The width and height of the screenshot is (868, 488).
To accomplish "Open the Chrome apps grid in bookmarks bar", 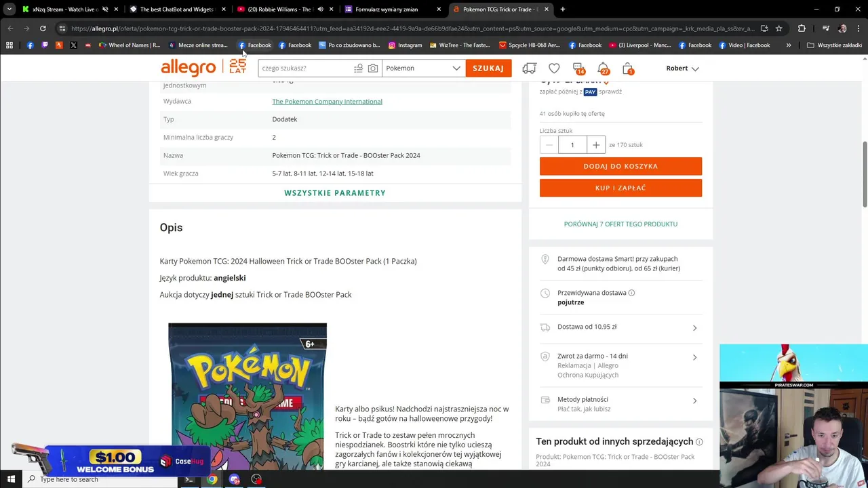I will (x=9, y=45).
